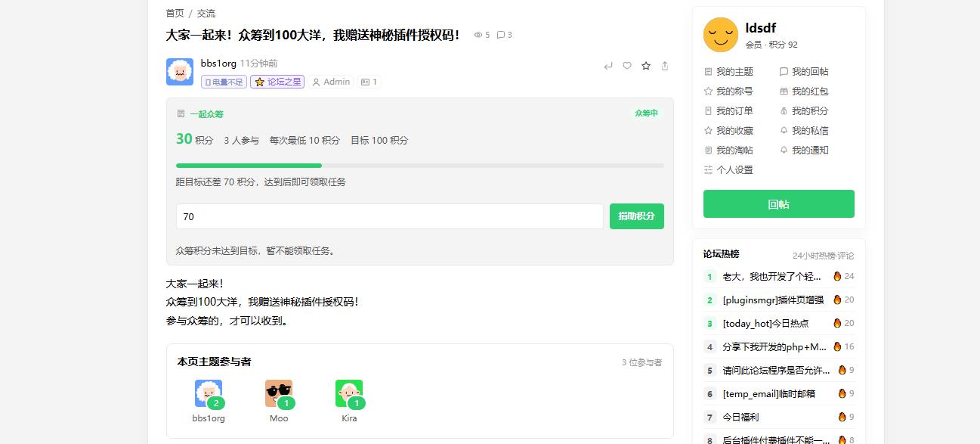Click the 论坛之星 badge
This screenshot has width=980, height=444.
277,82
